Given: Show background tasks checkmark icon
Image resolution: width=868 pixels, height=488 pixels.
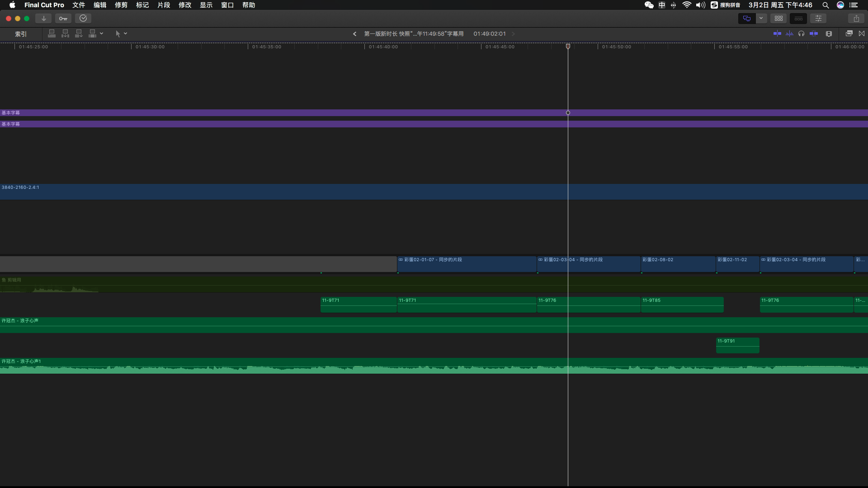Looking at the screenshot, I should click(x=83, y=19).
